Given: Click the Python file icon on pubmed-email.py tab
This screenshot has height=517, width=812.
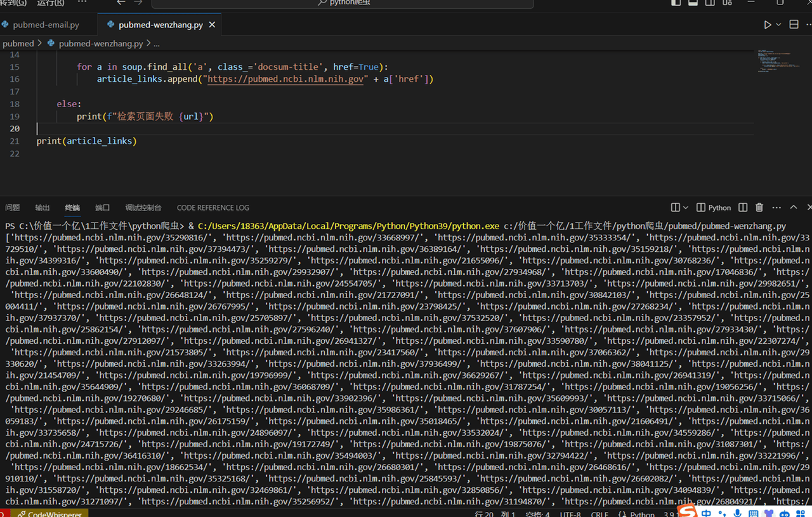Looking at the screenshot, I should point(6,25).
